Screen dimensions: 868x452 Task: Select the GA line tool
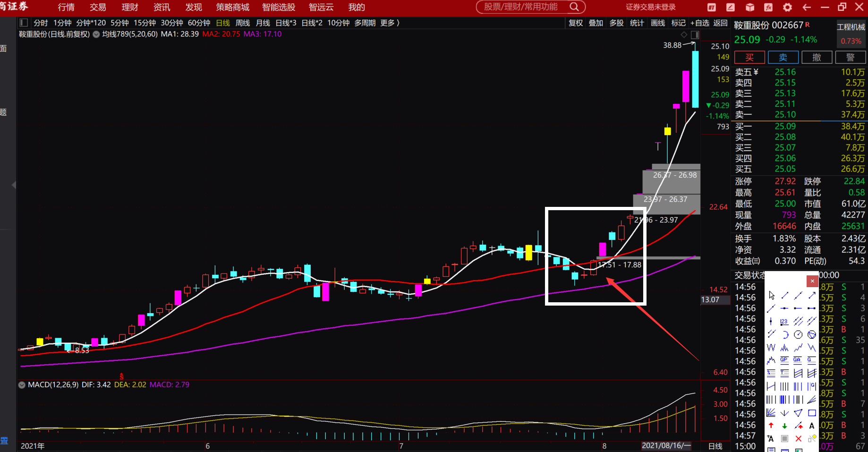798,360
